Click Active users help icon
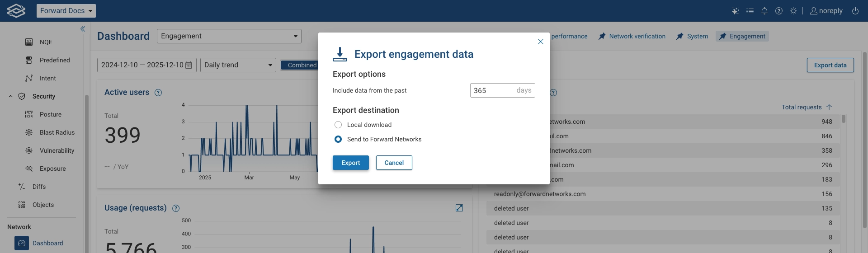 point(158,93)
